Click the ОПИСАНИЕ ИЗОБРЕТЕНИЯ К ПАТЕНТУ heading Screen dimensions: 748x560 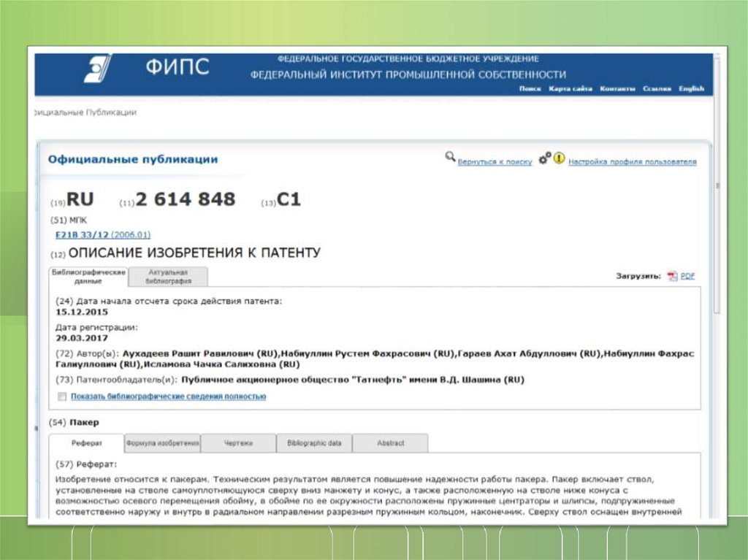[194, 253]
